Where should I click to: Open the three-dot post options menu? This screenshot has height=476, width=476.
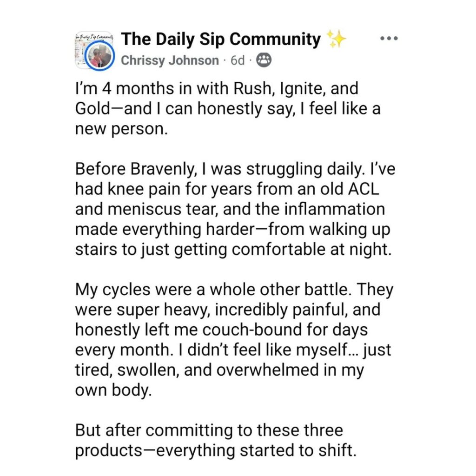(389, 39)
